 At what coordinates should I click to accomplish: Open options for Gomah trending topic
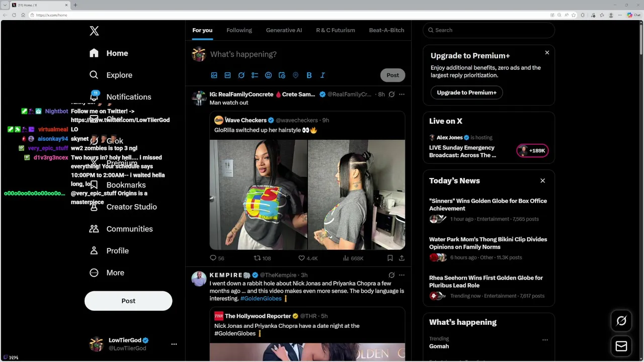(x=545, y=340)
